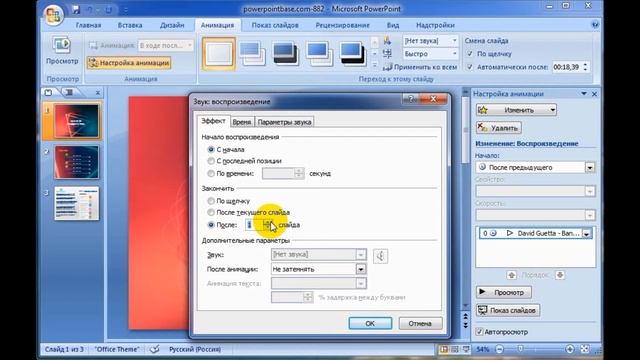Move animation up in order
This screenshot has width=640, height=360.
coord(511,275)
